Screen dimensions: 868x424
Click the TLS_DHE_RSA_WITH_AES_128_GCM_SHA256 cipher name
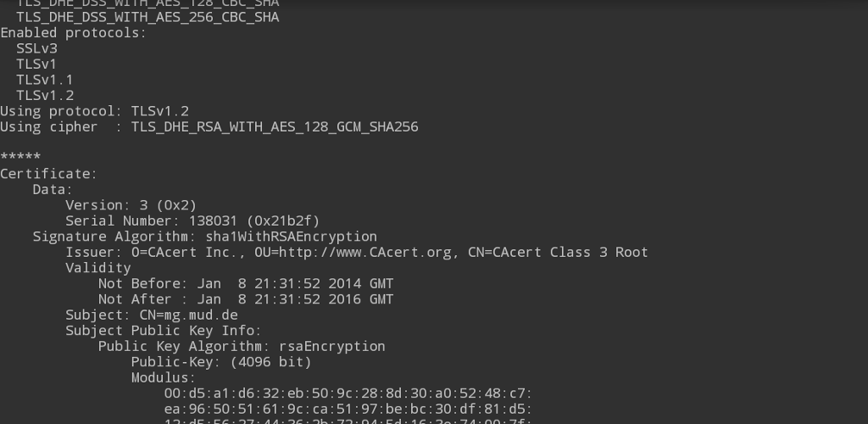coord(274,127)
